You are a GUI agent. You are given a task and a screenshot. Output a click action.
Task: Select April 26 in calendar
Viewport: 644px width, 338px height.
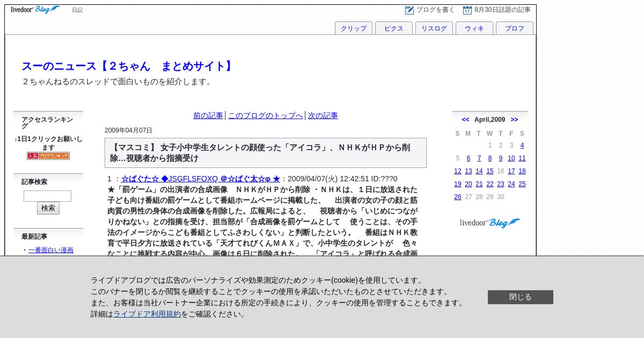pos(458,197)
